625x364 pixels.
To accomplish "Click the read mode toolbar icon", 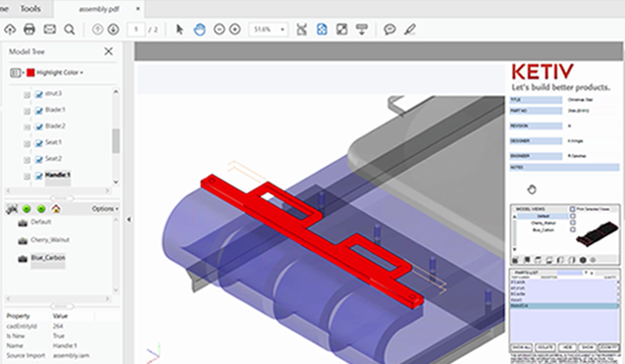I will pos(362,29).
